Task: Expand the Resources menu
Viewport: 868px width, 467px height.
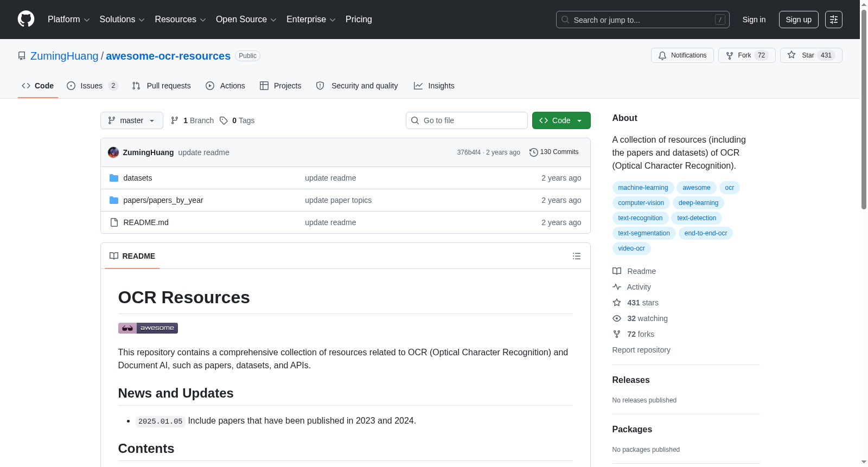Action: point(180,20)
